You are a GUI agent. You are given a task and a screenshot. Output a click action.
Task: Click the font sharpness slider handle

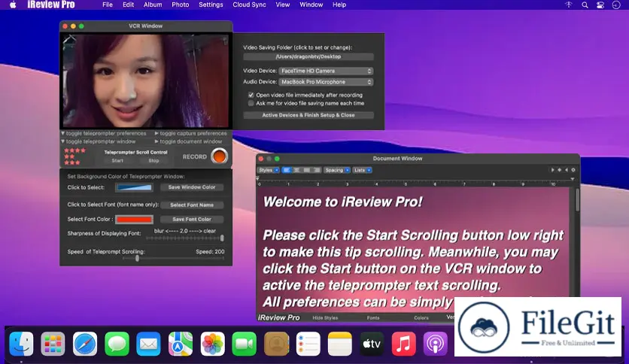222,238
